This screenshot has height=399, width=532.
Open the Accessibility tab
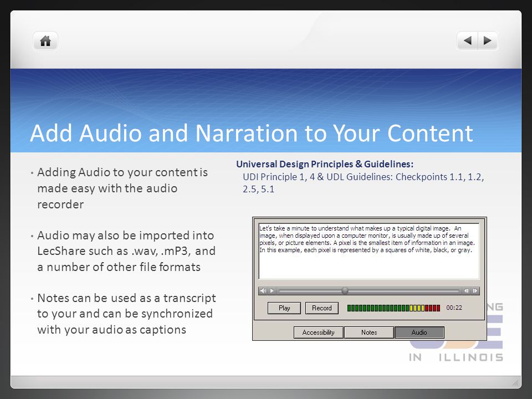coord(318,332)
